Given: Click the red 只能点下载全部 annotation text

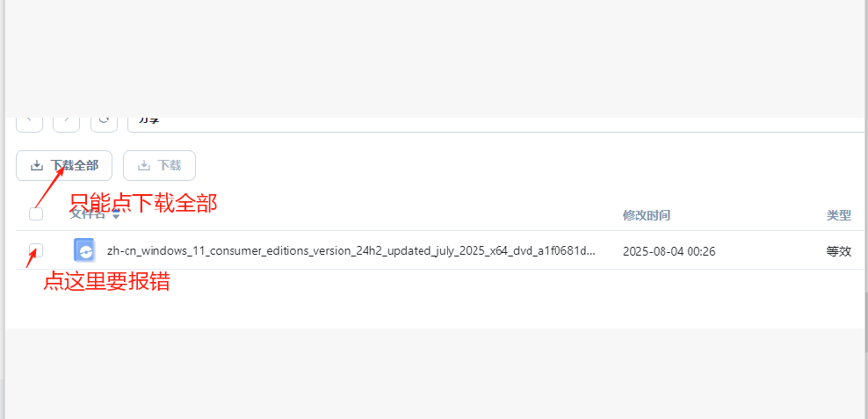Looking at the screenshot, I should coord(142,203).
